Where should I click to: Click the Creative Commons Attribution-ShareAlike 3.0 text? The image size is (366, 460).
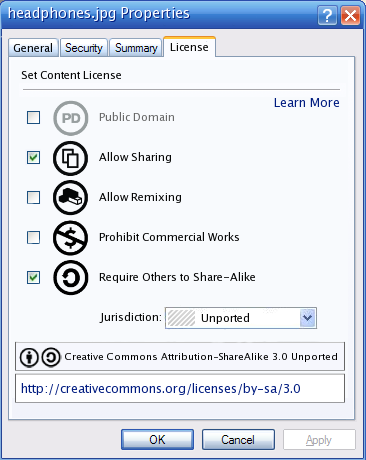pyautogui.click(x=201, y=357)
